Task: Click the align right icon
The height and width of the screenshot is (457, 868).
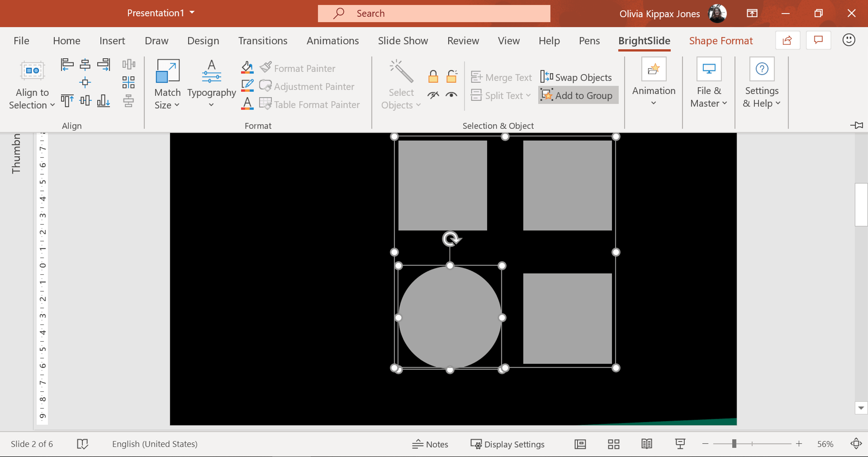Action: pos(103,64)
